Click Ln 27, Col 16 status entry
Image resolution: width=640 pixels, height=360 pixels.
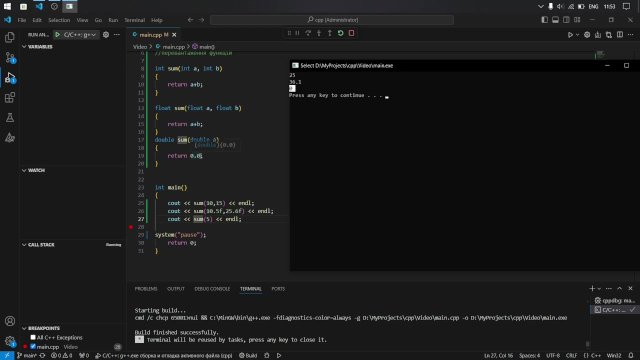point(498,356)
